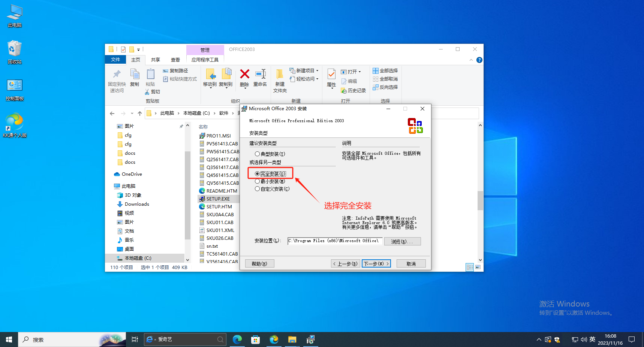Click the Move to (移动到) icon
The image size is (644, 347).
tap(210, 74)
